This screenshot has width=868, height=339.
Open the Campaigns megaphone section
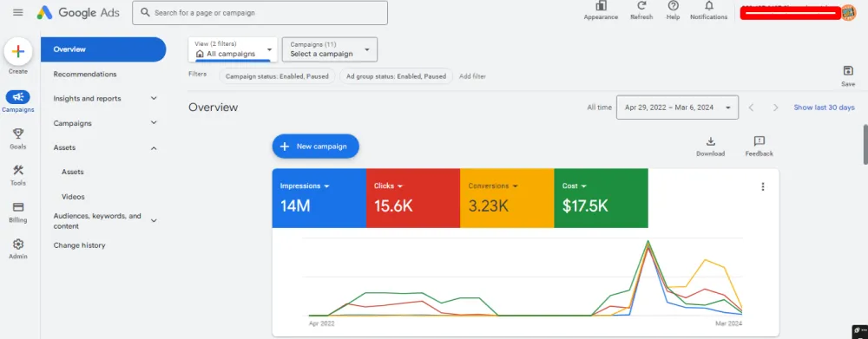pyautogui.click(x=17, y=101)
